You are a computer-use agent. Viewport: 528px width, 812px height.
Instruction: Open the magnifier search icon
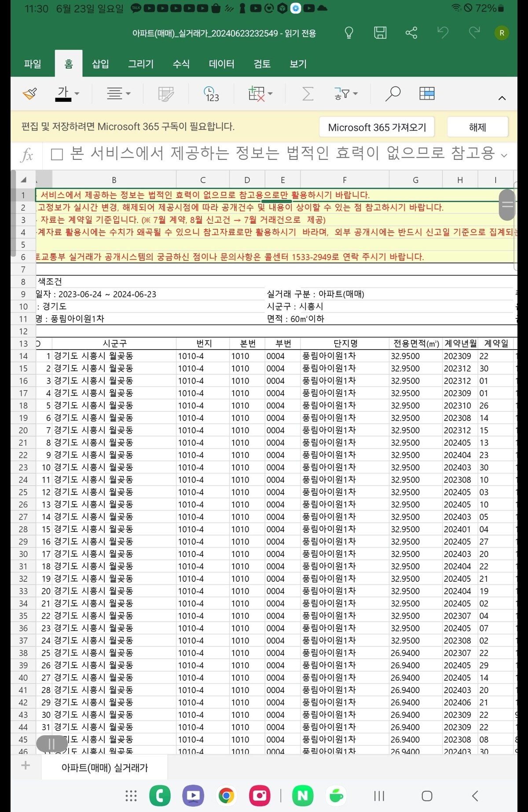[x=392, y=94]
